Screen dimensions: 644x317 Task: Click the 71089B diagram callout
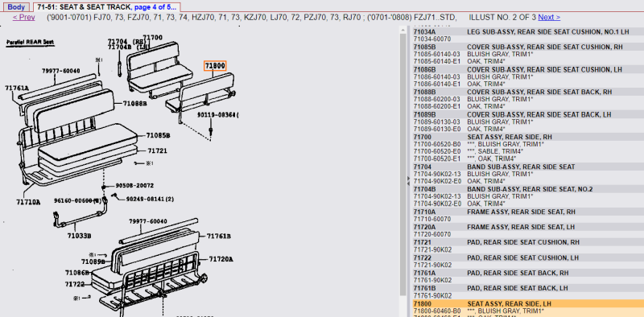pyautogui.click(x=93, y=261)
